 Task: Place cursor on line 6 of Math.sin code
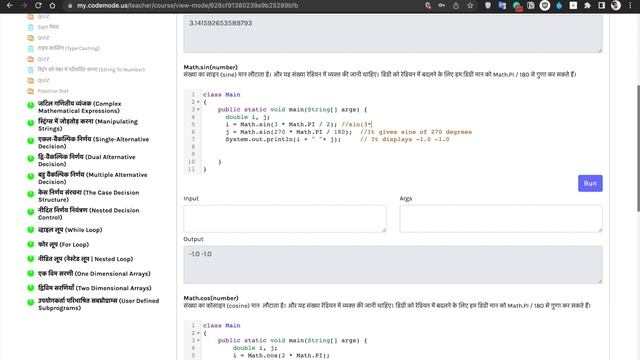[x=348, y=132]
